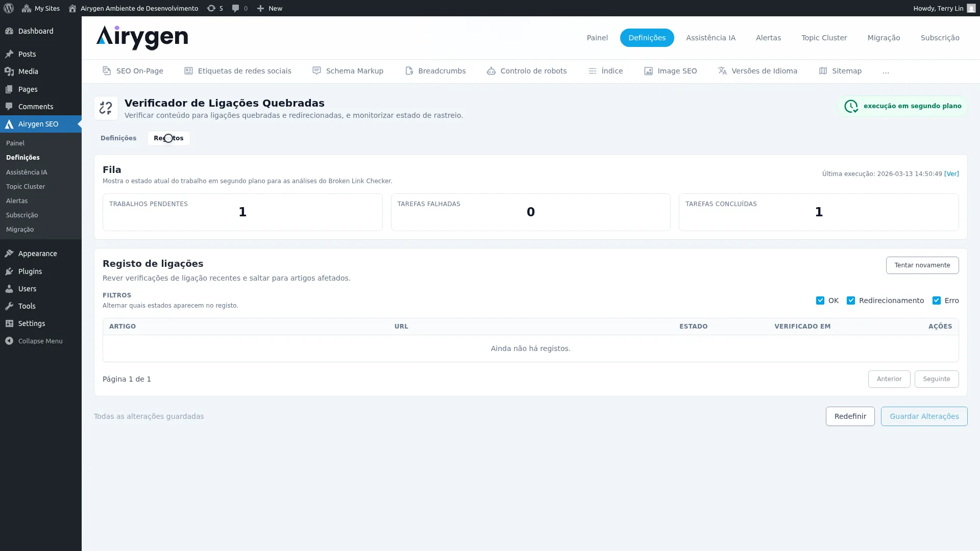Click the Sitemap map icon
The width and height of the screenshot is (980, 551).
(x=823, y=71)
